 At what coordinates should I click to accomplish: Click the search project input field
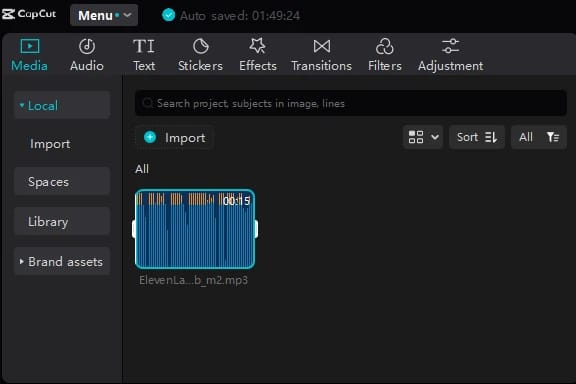pos(350,103)
